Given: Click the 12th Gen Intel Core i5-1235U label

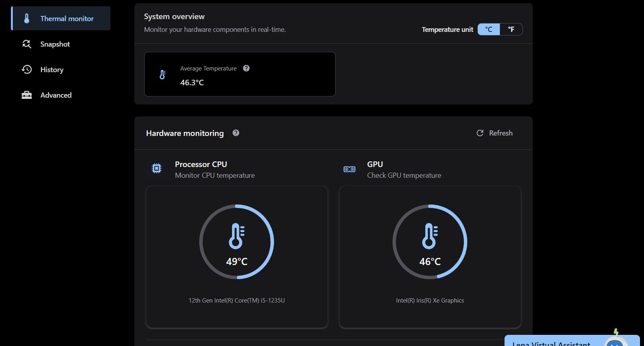Looking at the screenshot, I should (237, 301).
